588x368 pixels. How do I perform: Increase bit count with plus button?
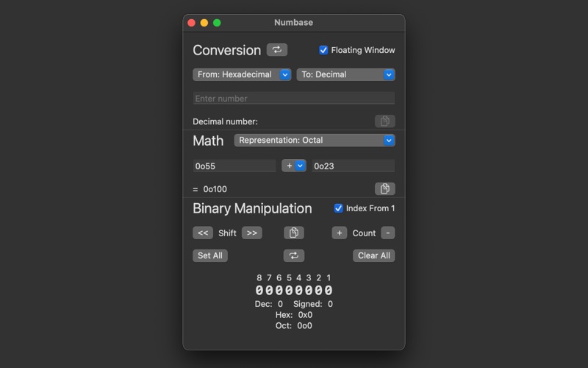click(x=340, y=233)
